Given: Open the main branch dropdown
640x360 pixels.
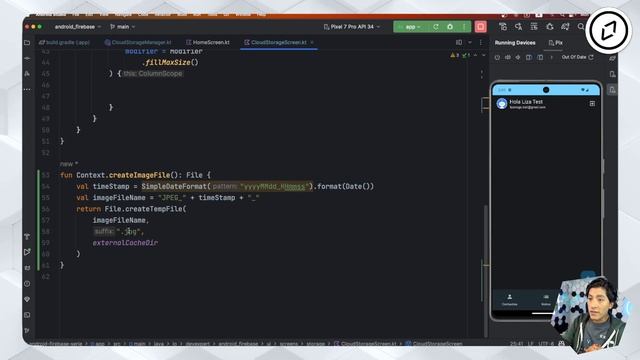Looking at the screenshot, I should (122, 27).
